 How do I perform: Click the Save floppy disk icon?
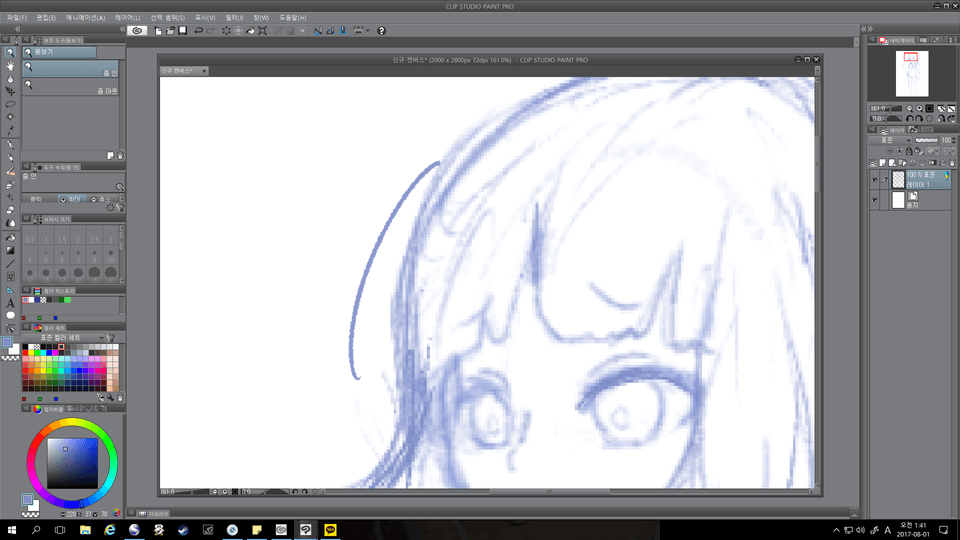[182, 31]
